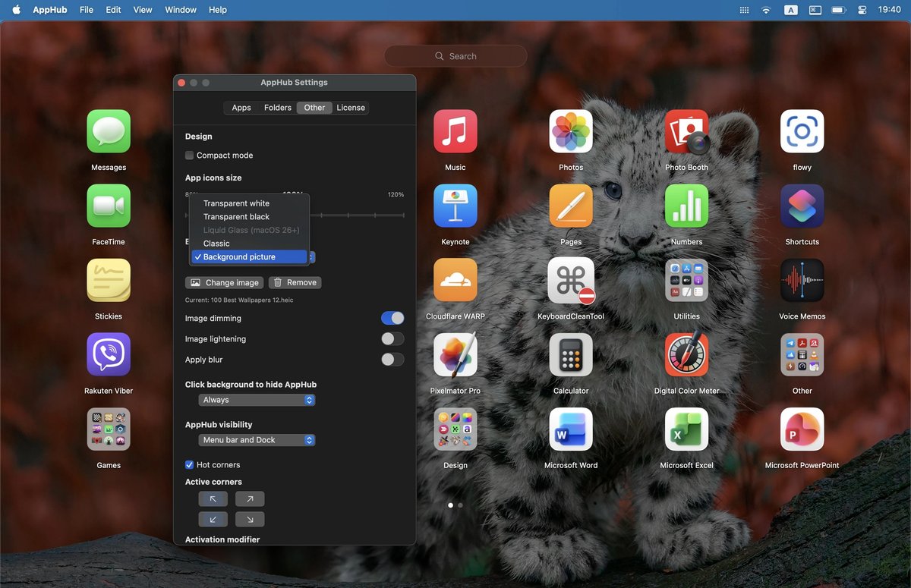Click the Search field at the top
The width and height of the screenshot is (911, 588).
point(455,55)
